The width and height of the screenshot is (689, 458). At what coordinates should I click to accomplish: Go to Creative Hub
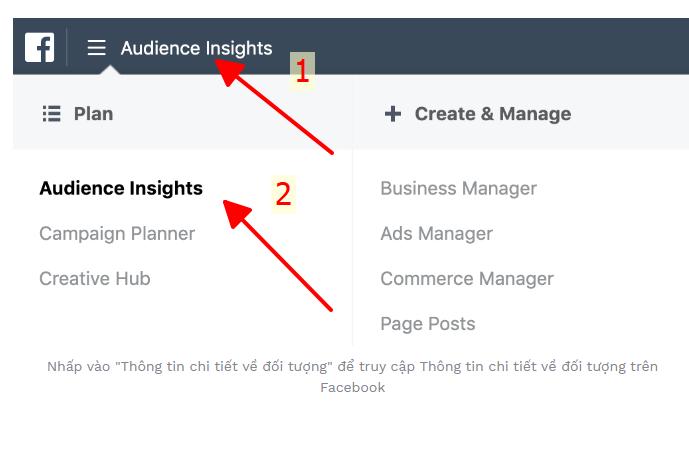tap(95, 279)
